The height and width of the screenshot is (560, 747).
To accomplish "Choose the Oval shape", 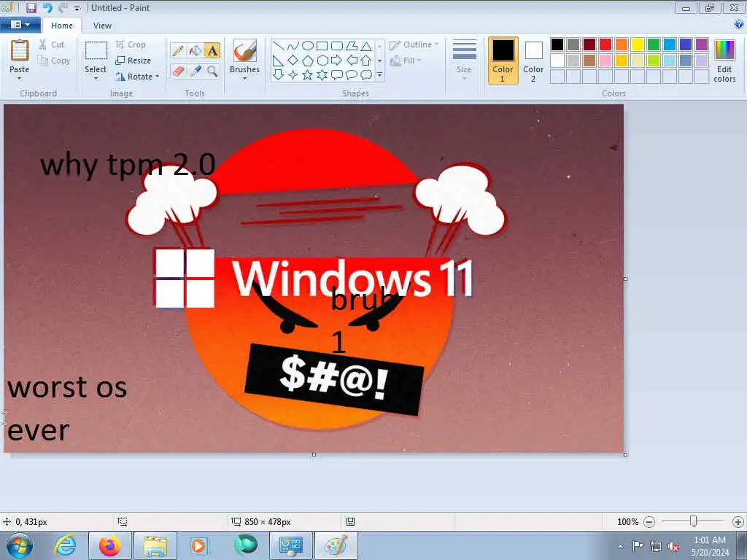I will 308,46.
